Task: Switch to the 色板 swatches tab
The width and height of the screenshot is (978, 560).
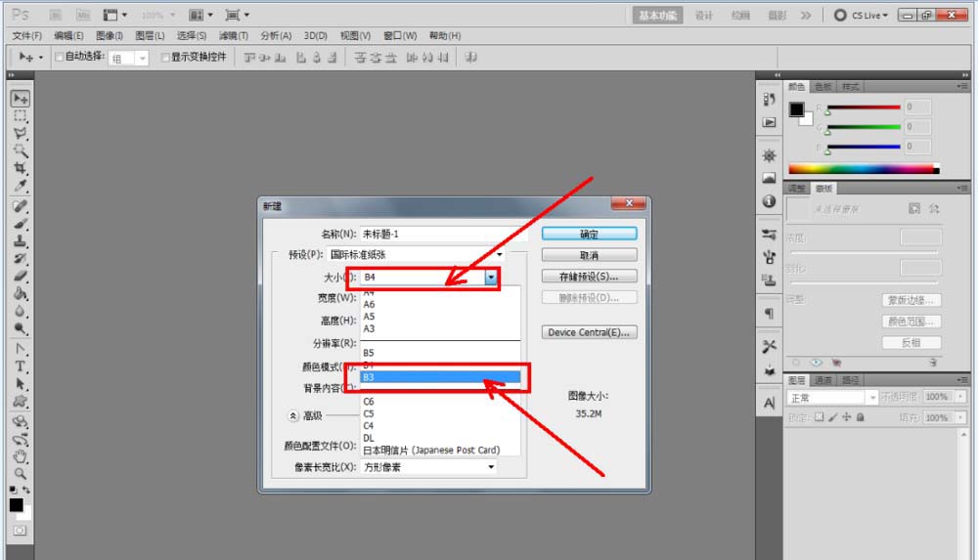Action: 822,87
